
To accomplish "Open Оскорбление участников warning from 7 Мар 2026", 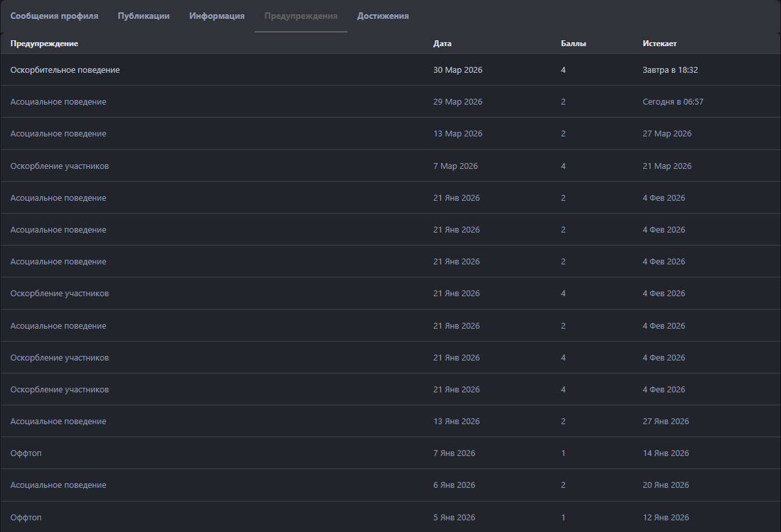I will click(60, 166).
